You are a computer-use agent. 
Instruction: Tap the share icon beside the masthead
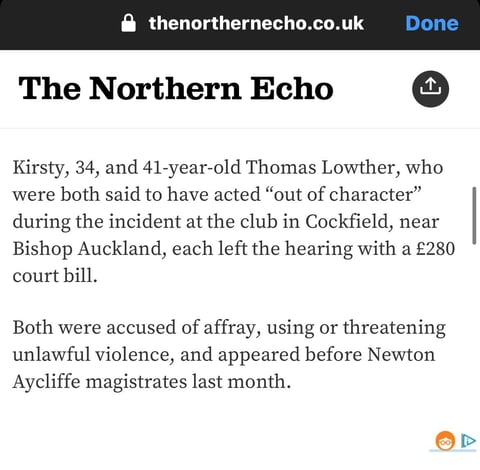pos(430,89)
